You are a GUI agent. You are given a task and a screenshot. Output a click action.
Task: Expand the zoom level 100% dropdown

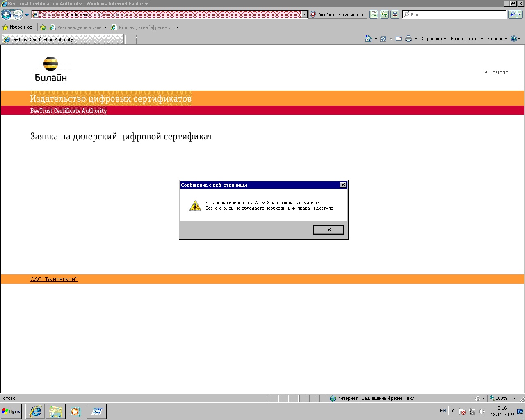515,398
